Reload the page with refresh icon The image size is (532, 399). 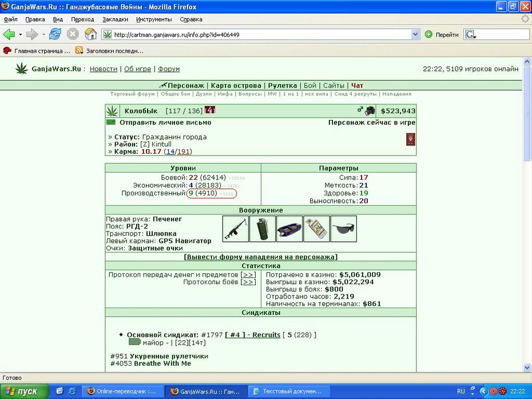[55, 34]
